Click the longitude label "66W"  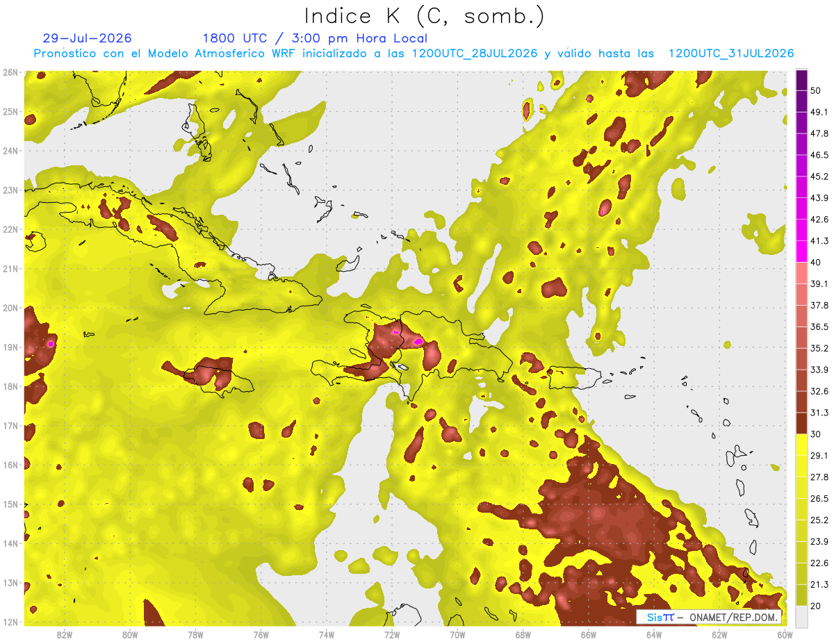pyautogui.click(x=589, y=635)
